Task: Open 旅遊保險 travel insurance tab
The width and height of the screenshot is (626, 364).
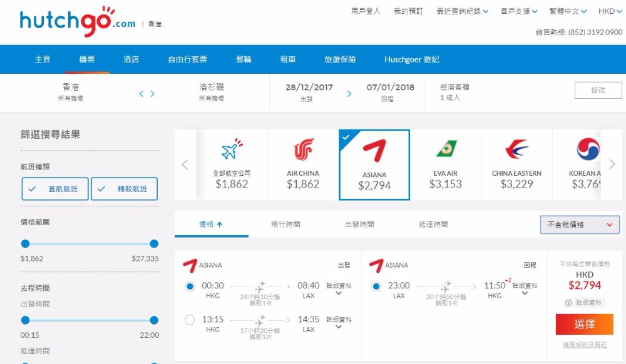Action: click(340, 59)
